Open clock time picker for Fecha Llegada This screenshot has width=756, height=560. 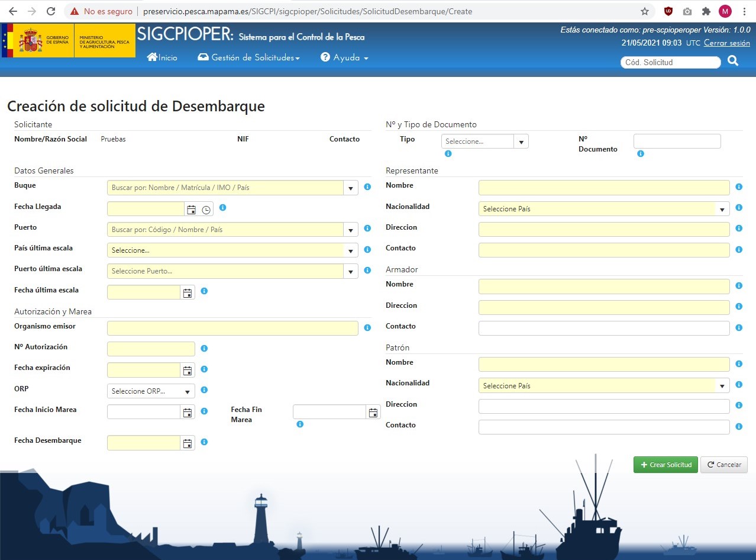[x=206, y=210]
